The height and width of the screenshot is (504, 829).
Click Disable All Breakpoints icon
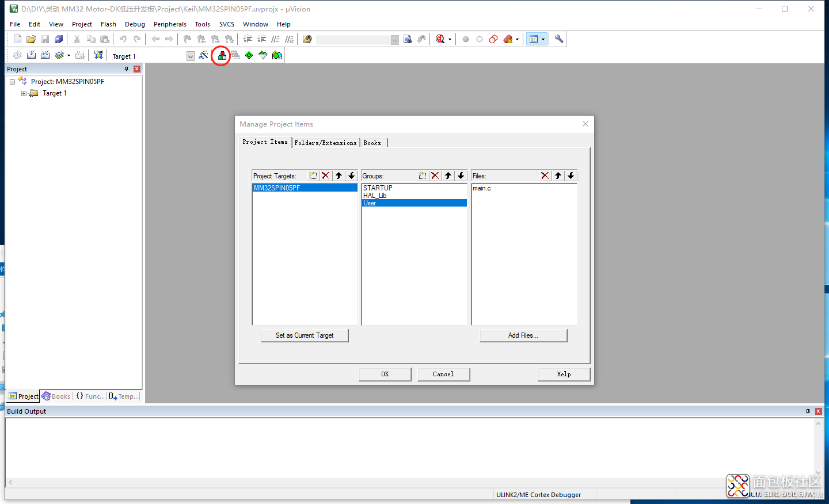493,39
